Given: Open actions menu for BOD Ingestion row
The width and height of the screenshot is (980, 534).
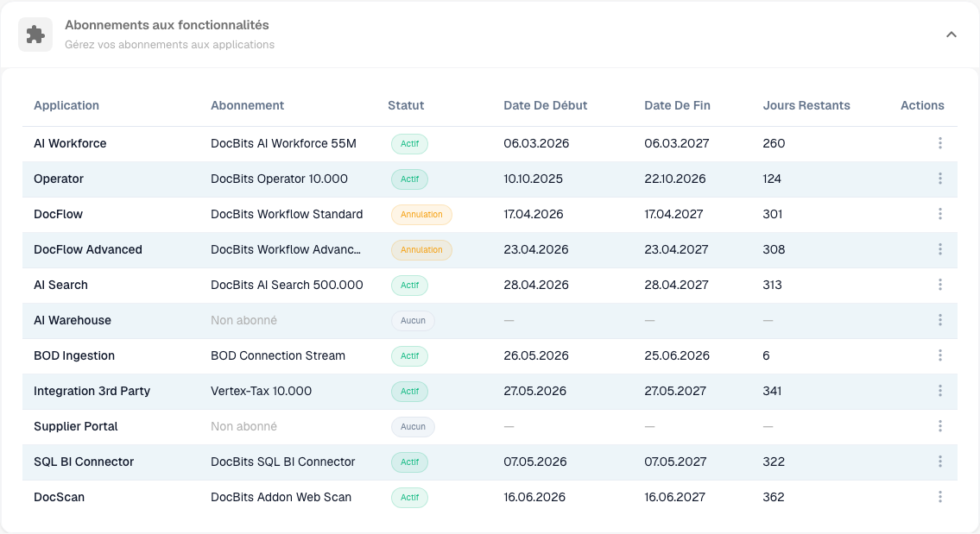Looking at the screenshot, I should [940, 356].
